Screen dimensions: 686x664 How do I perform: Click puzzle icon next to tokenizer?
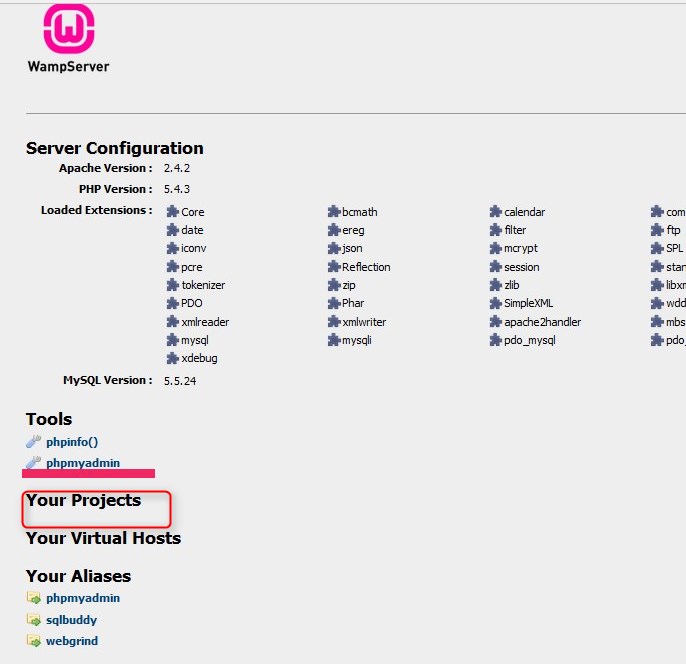[173, 285]
